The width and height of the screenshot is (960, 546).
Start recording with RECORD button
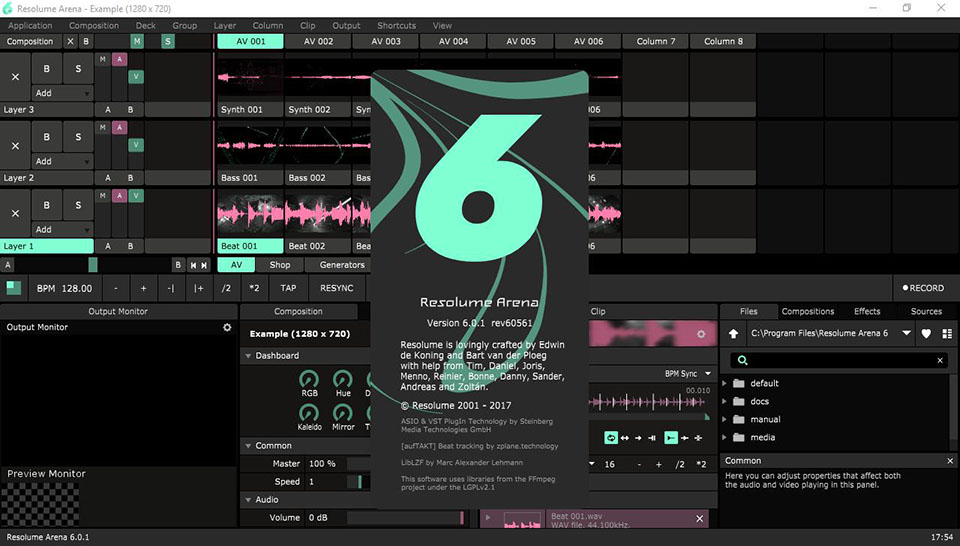coord(923,288)
